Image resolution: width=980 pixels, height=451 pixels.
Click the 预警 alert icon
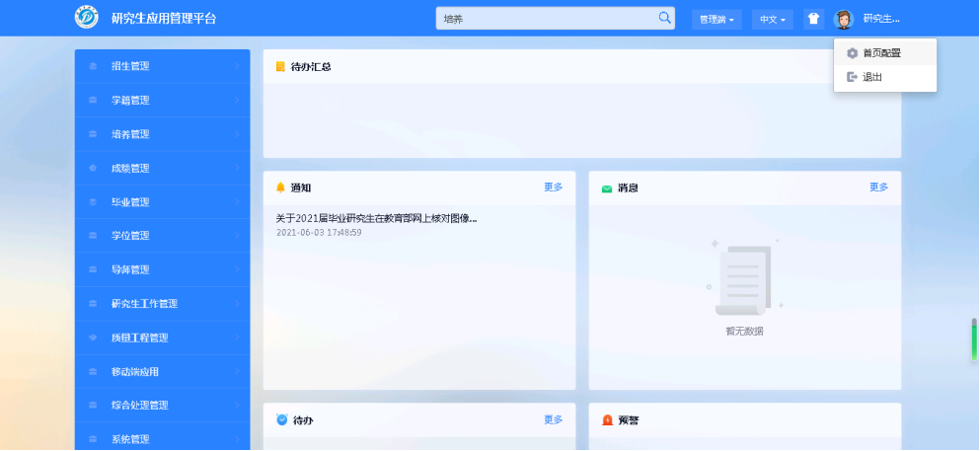point(607,420)
